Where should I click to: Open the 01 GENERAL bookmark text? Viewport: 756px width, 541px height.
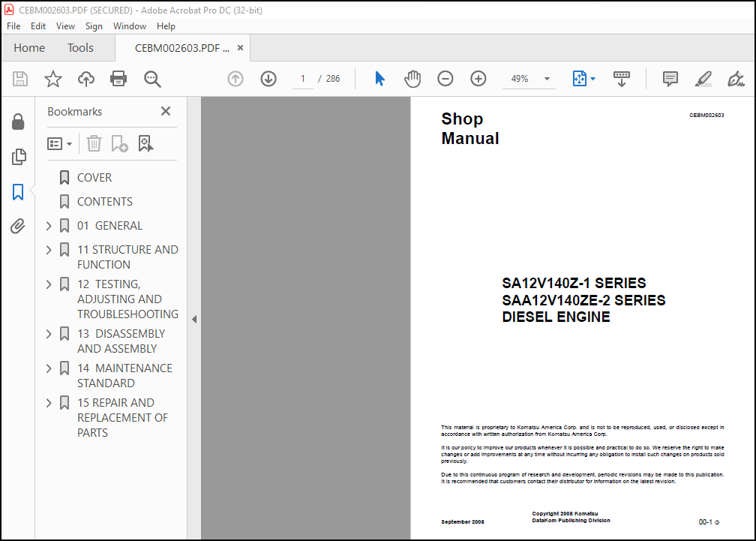click(x=110, y=226)
